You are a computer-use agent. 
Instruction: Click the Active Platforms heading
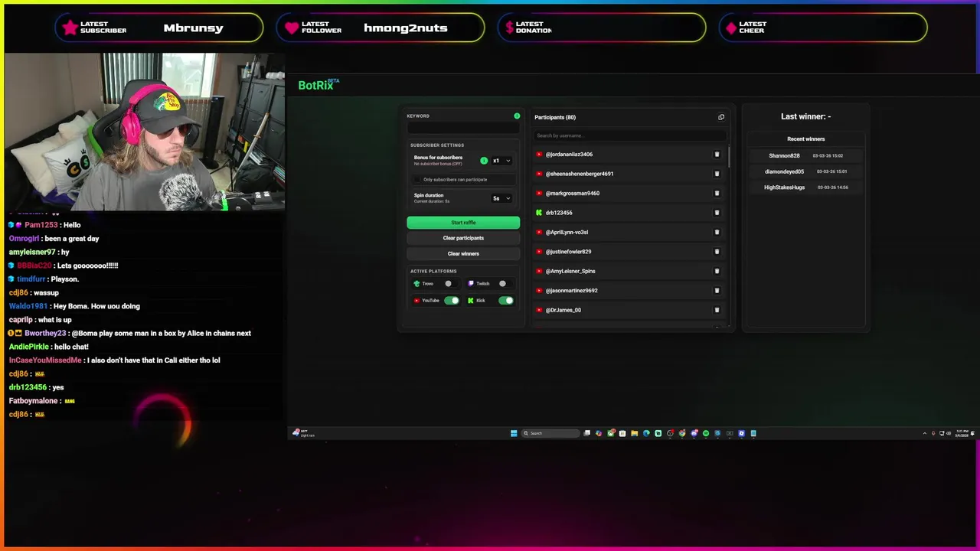click(433, 271)
